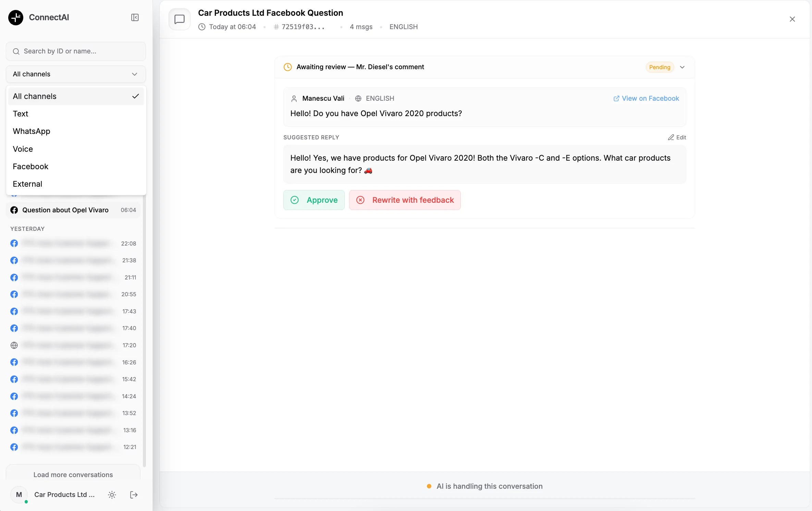Screen dimensions: 812x511
Task: Click the search magnifier icon
Action: coord(16,51)
